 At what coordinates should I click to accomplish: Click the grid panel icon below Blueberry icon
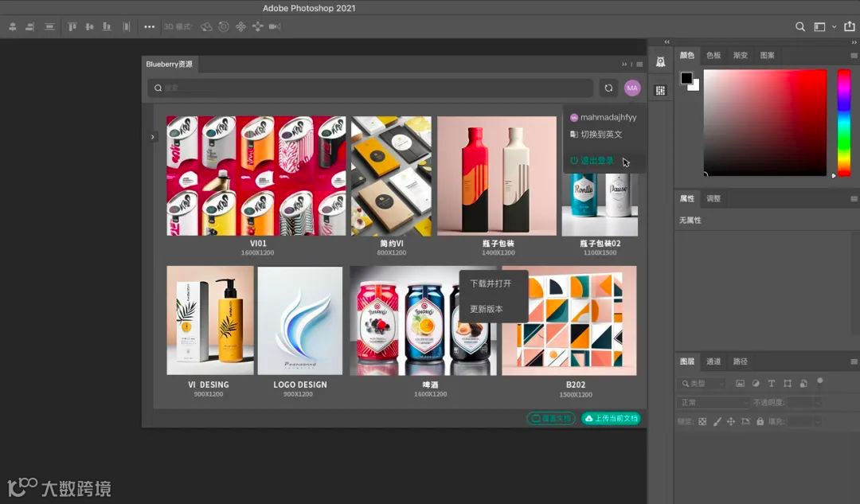[x=660, y=91]
